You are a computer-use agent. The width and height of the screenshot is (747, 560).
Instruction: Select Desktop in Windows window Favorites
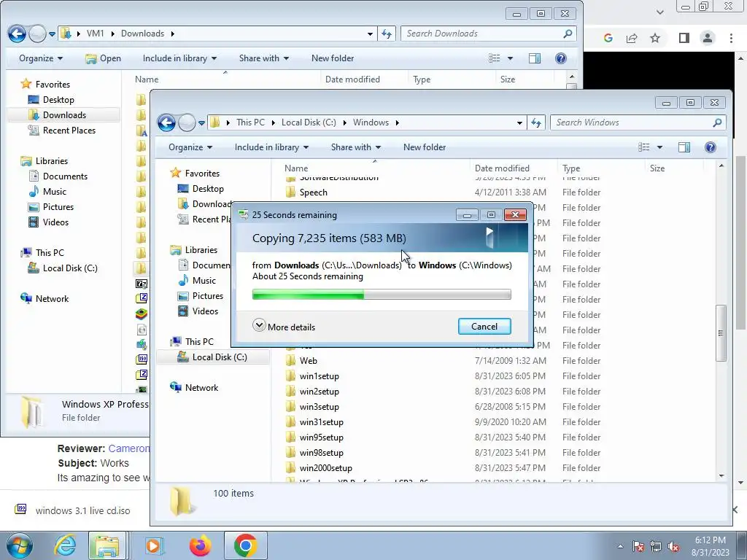pos(201,189)
